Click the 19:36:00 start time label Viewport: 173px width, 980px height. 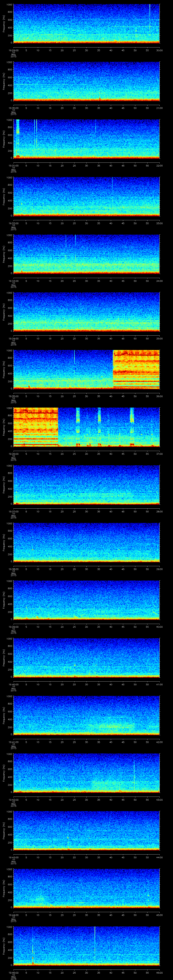point(13,454)
